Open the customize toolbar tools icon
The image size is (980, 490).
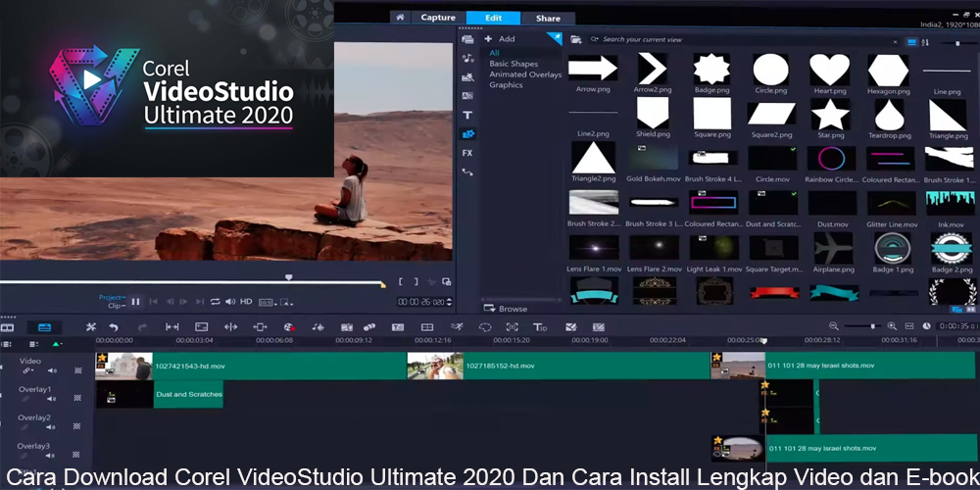click(x=91, y=327)
